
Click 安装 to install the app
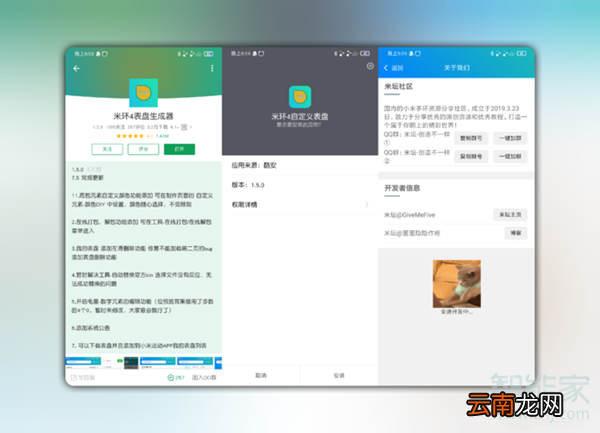(x=339, y=376)
